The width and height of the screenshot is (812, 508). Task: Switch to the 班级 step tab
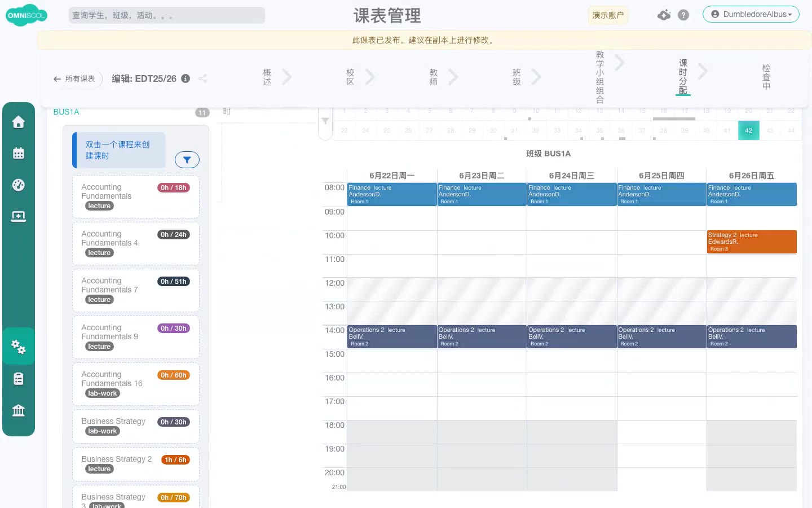point(517,77)
